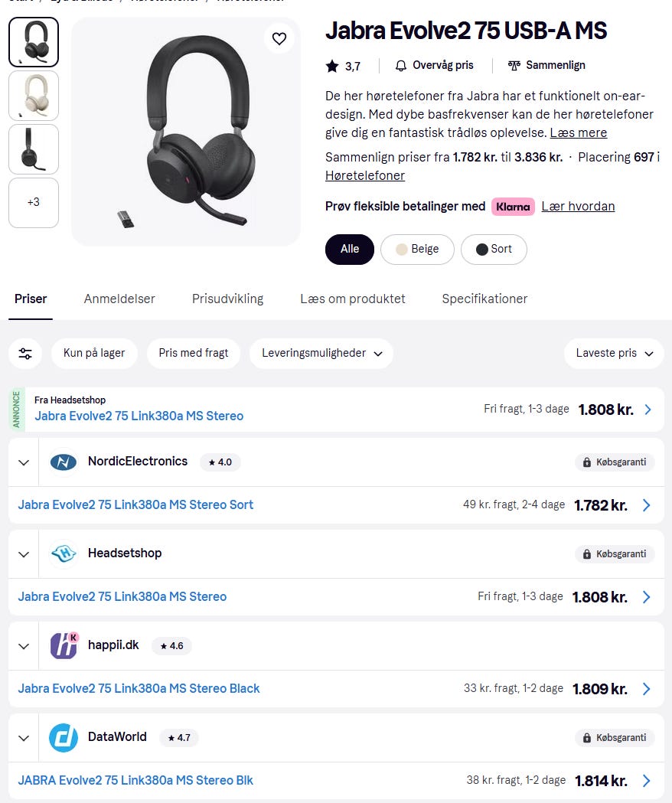Click the happii.dk store logo

64,645
